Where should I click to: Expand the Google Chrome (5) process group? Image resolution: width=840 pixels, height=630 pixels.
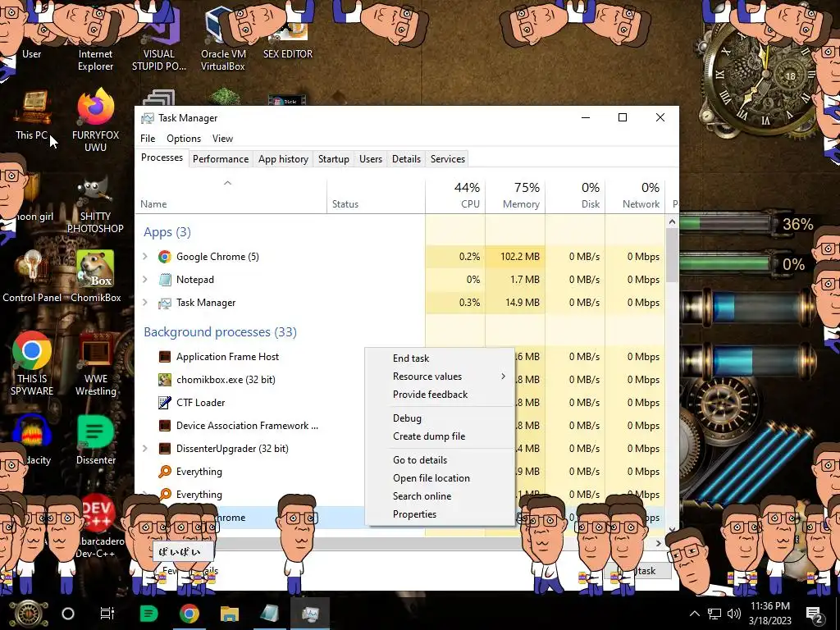tap(144, 257)
